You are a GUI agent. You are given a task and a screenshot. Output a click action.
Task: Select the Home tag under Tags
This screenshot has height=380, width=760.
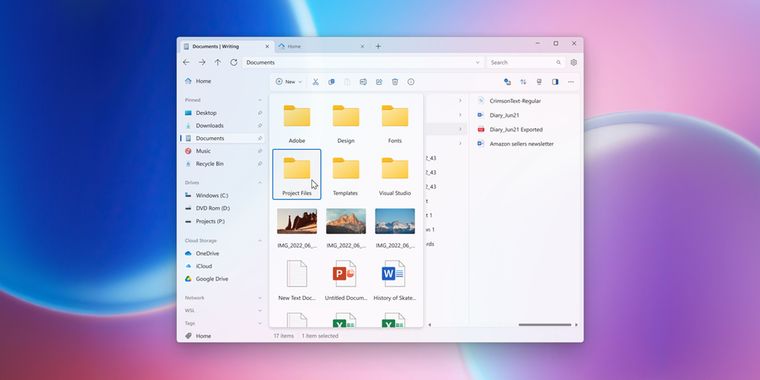point(223,336)
